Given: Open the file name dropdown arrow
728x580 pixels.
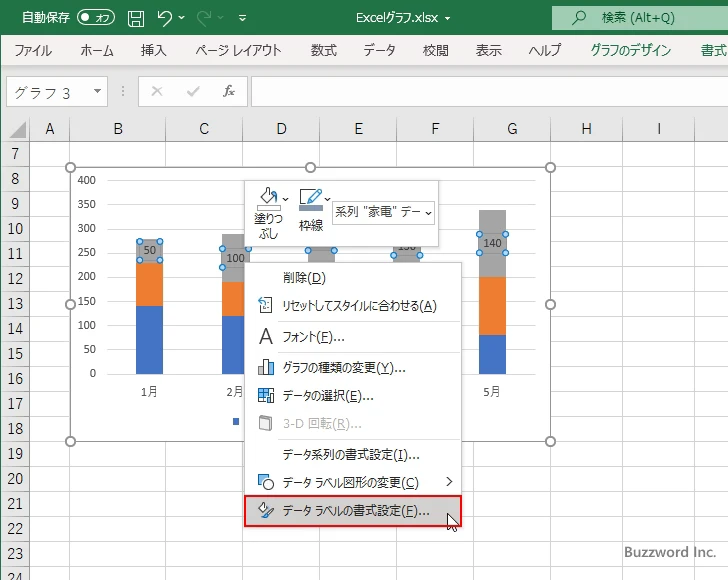Looking at the screenshot, I should pyautogui.click(x=447, y=18).
